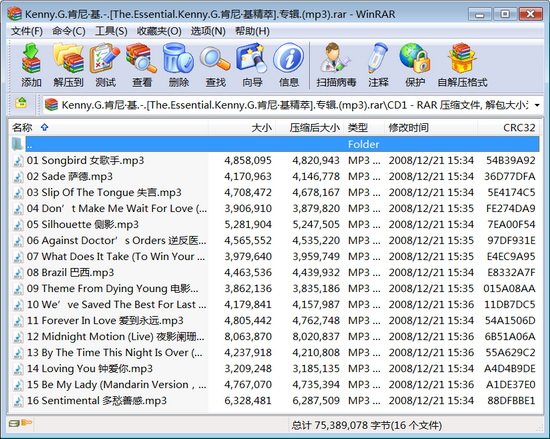
Task: Open the 收藏夹(O) favorites menu
Action: point(159,31)
